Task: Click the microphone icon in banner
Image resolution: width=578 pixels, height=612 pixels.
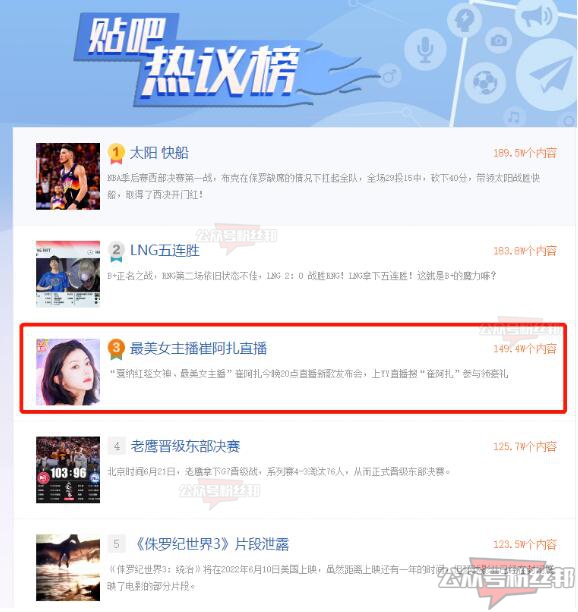Action: 425,50
